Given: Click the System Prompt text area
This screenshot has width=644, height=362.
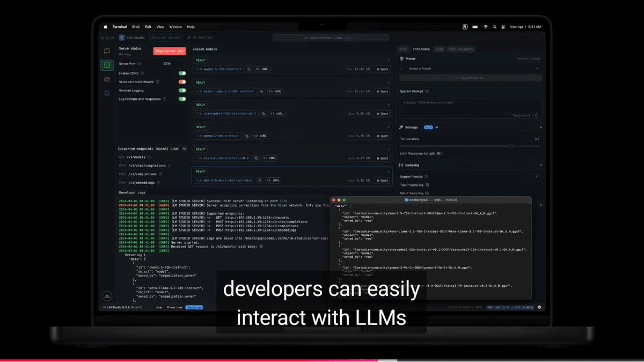Looking at the screenshot, I should [x=471, y=108].
